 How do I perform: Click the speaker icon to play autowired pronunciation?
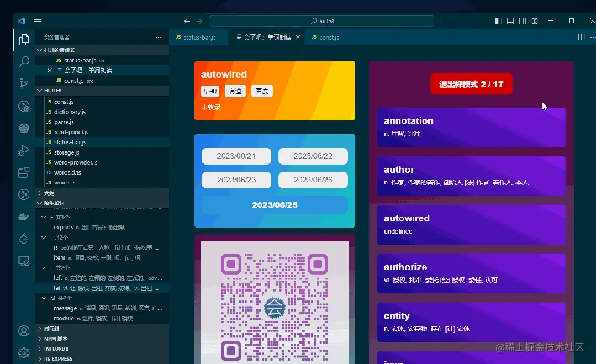(210, 91)
